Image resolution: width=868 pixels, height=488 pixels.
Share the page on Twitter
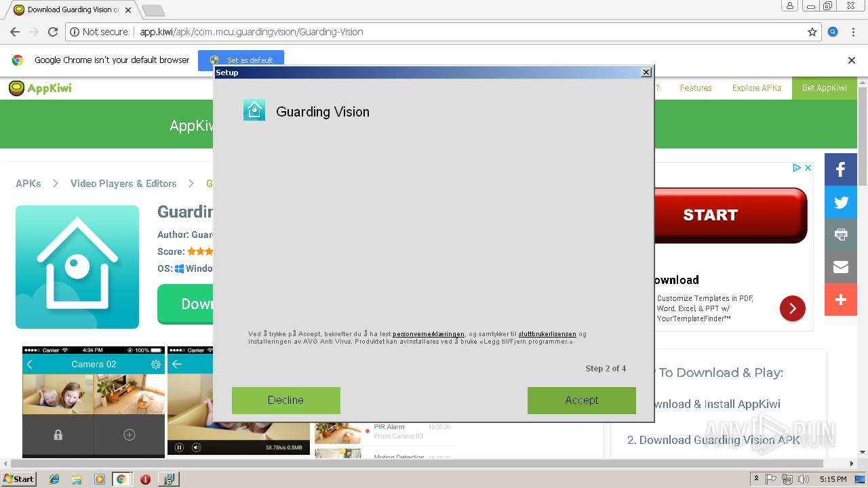841,202
